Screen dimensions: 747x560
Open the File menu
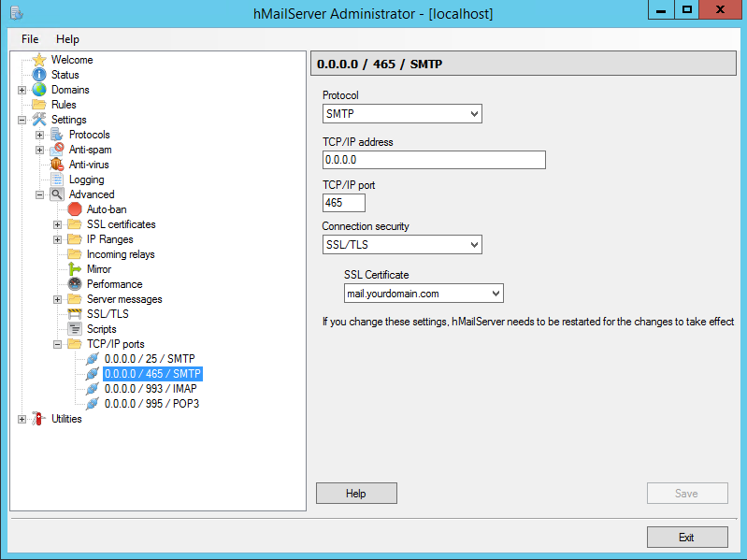coord(30,39)
